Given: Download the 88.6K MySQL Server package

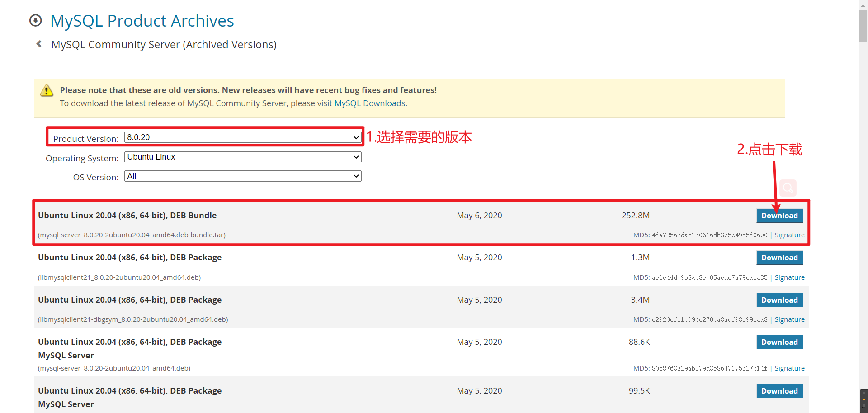Looking at the screenshot, I should (780, 342).
